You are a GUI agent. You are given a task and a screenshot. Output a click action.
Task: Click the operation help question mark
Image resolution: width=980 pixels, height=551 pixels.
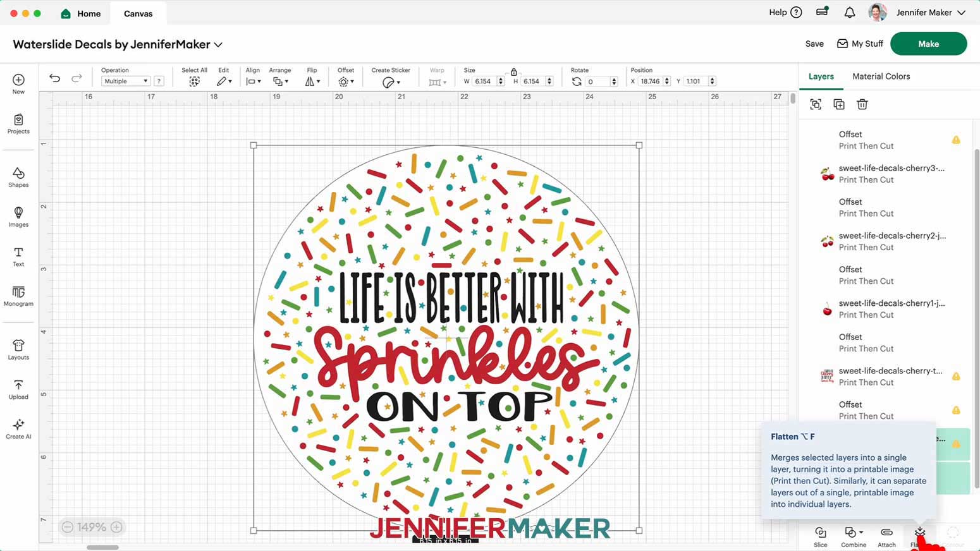pyautogui.click(x=159, y=81)
